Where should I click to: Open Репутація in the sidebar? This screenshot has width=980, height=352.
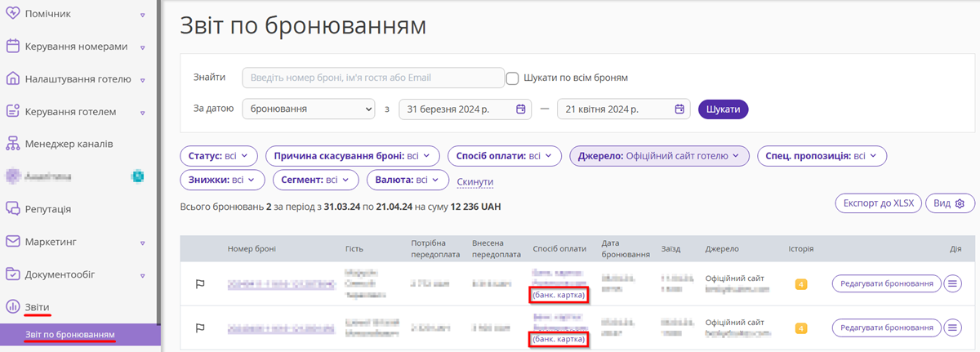(48, 209)
